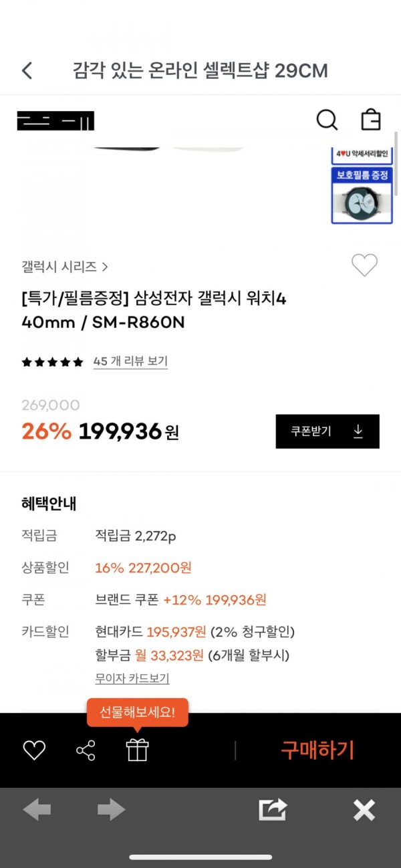Tap the back chevron in the header
This screenshot has width=401, height=868.
(x=27, y=70)
